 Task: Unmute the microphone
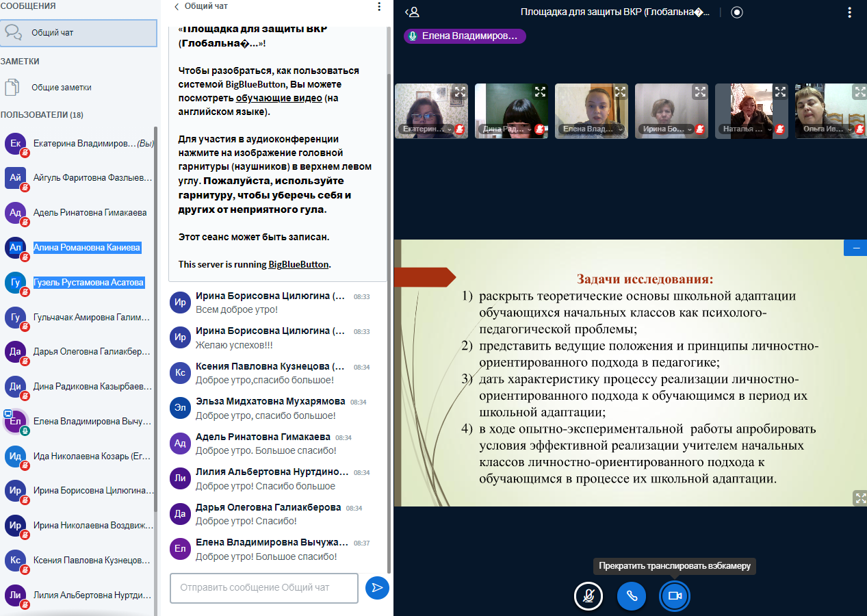(588, 596)
